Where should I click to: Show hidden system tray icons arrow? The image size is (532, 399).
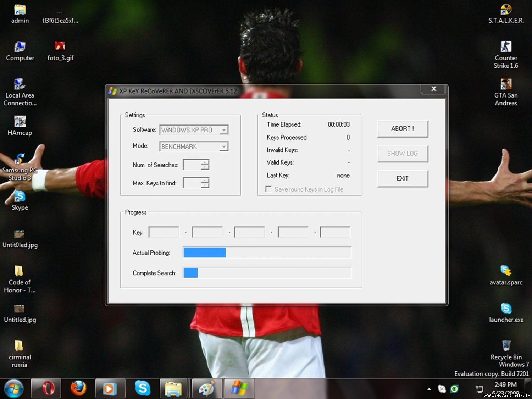point(429,389)
